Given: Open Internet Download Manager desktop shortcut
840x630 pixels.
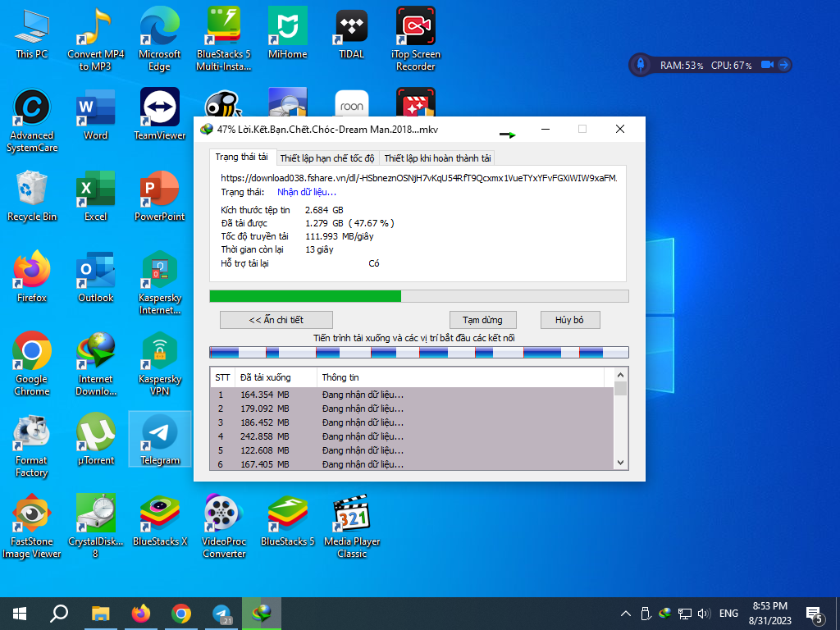Looking at the screenshot, I should [95, 365].
